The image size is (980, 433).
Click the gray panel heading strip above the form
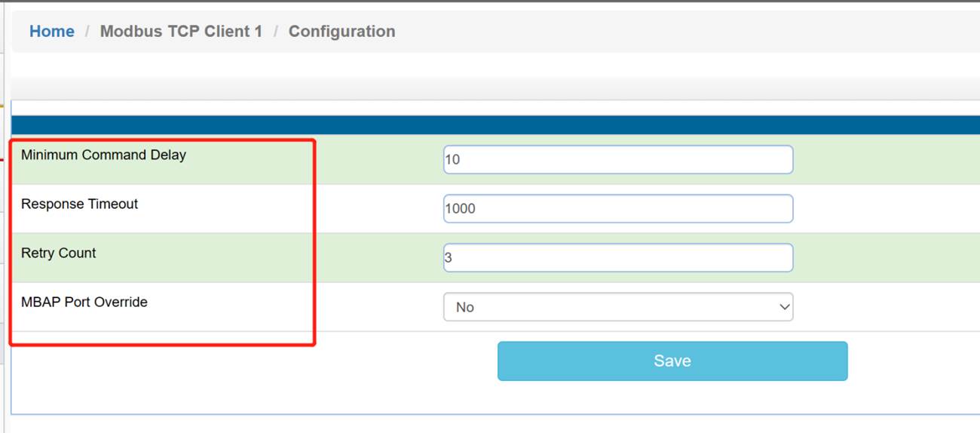point(495,89)
